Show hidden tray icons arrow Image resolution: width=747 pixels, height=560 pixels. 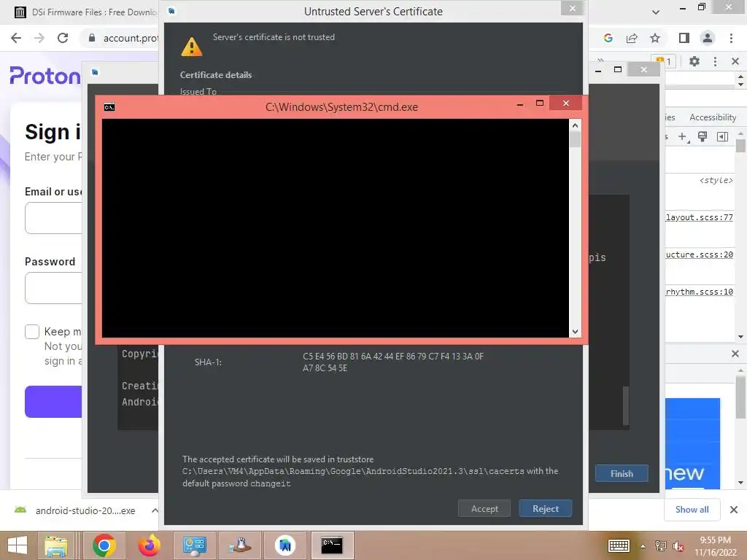tap(643, 545)
